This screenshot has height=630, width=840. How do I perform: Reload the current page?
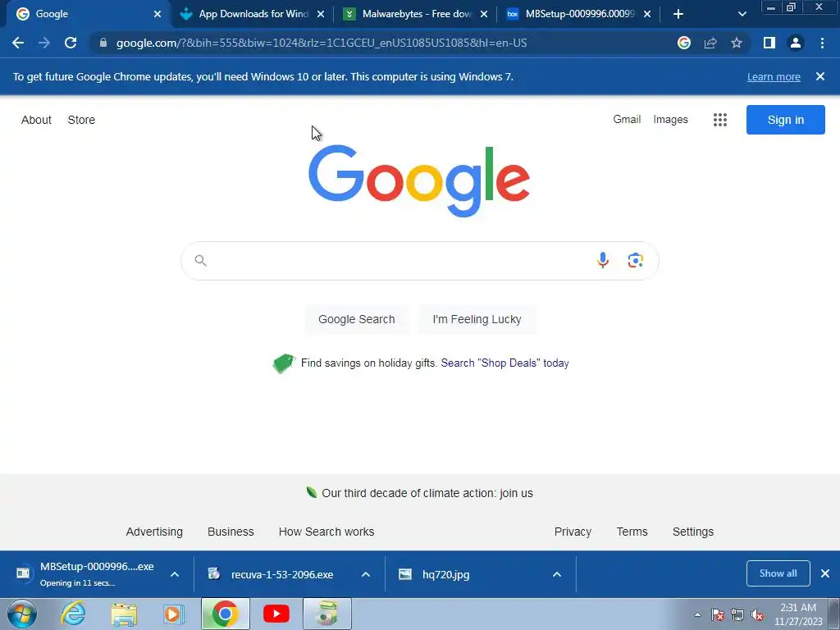71,43
